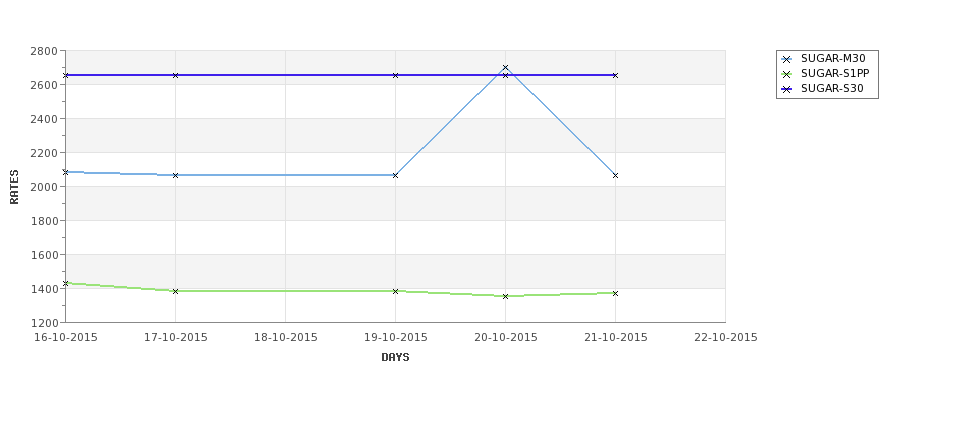This screenshot has height=429, width=975.
Task: Select the SUGAR-S1PP lowest point on 20-10-2015
Action: (x=506, y=297)
